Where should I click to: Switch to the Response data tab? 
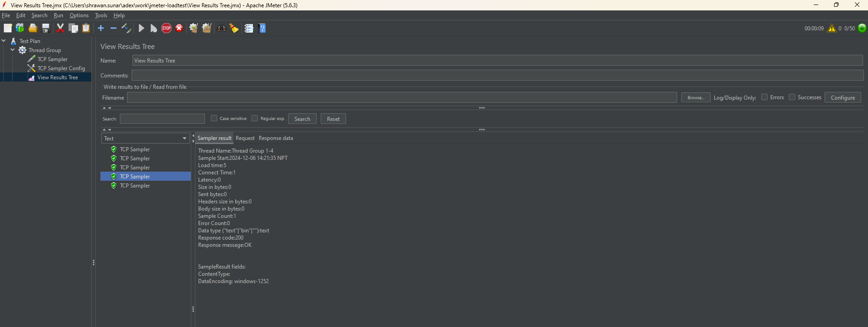(x=276, y=138)
